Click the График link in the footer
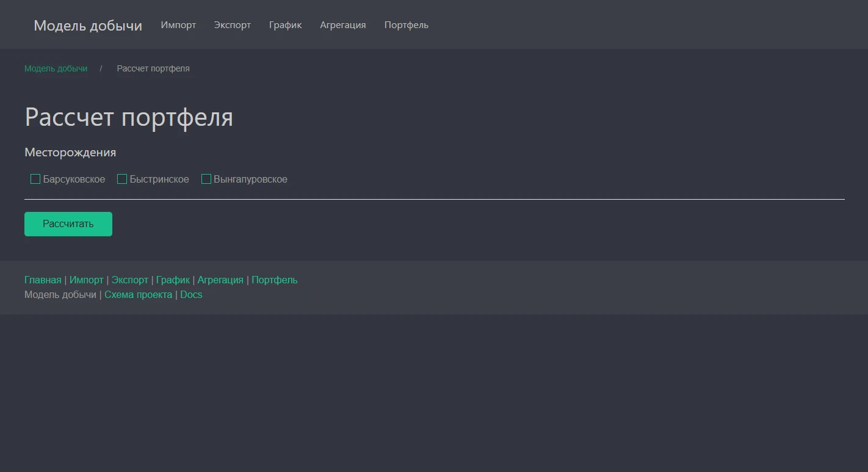The width and height of the screenshot is (868, 472). pyautogui.click(x=173, y=280)
